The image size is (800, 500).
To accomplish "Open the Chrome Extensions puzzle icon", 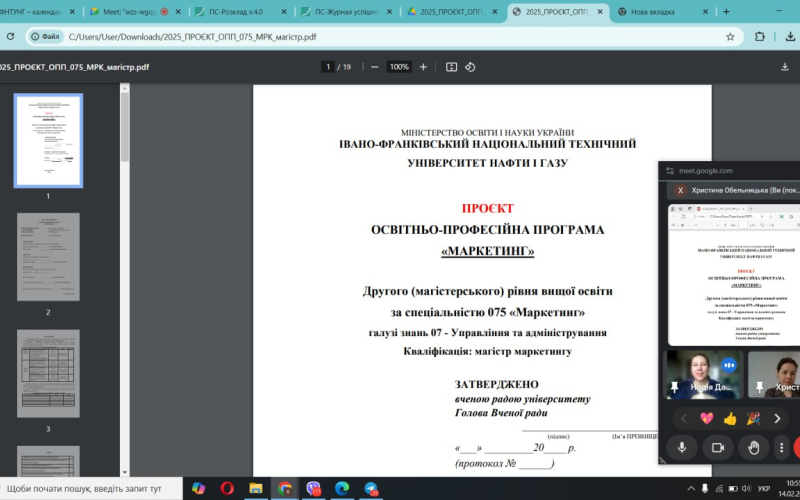I will tap(760, 37).
